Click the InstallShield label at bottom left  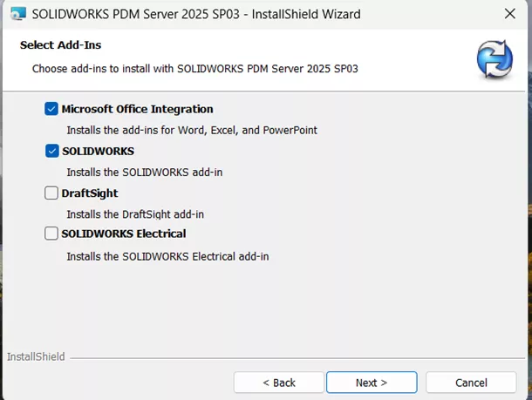[x=34, y=356]
